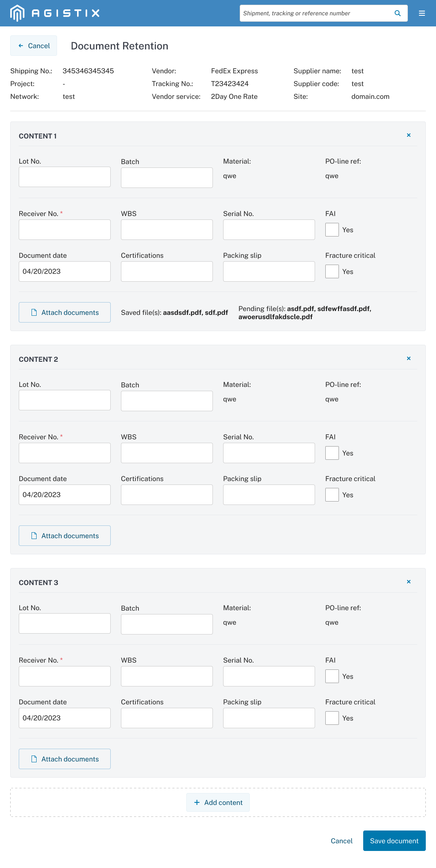
Task: Enable Fracture critical in Content 2
Action: click(x=332, y=495)
